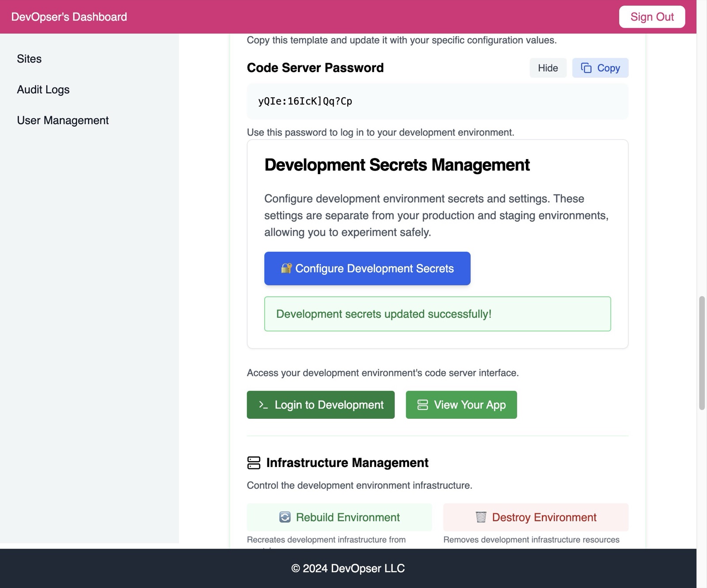Click the server icon on View Your App

(422, 405)
